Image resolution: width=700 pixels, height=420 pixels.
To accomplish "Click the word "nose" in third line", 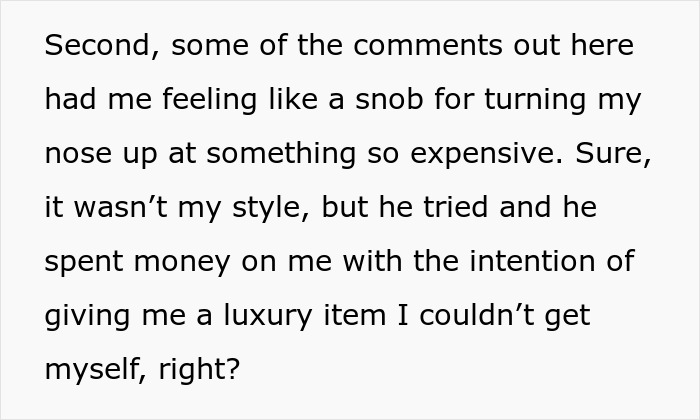I will (x=77, y=155).
